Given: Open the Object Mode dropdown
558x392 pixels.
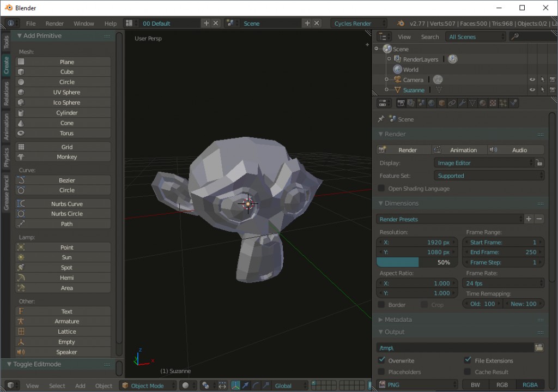Looking at the screenshot, I should 147,385.
